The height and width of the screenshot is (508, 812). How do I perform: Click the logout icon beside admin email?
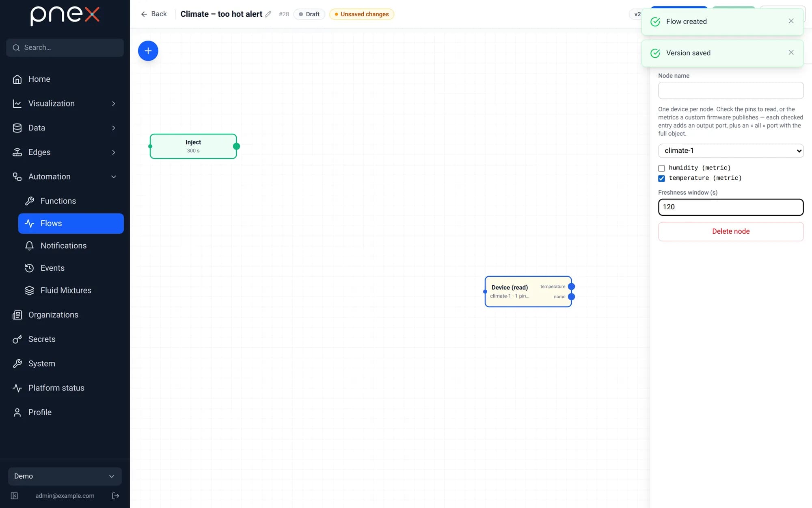click(116, 496)
